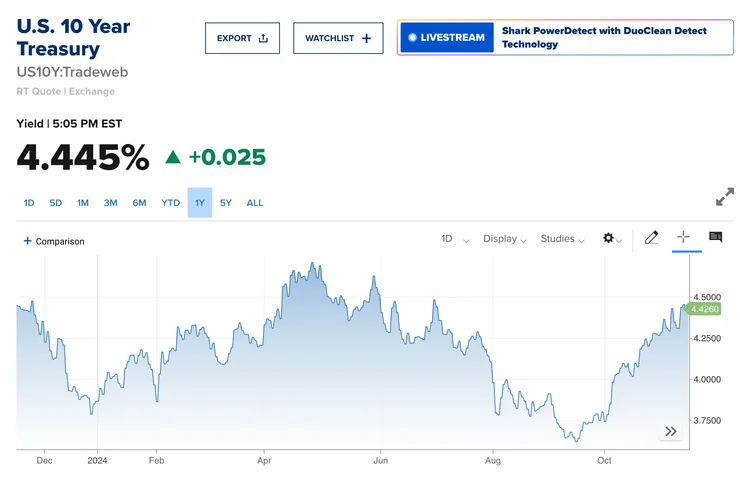740x477 pixels.
Task: Switch to the 5D time range
Action: 56,203
